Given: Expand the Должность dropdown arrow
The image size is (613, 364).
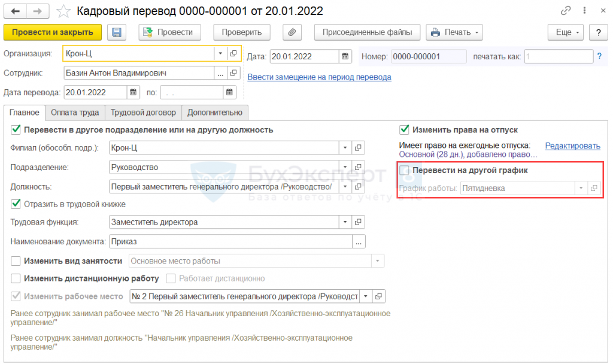Looking at the screenshot, I should (345, 187).
